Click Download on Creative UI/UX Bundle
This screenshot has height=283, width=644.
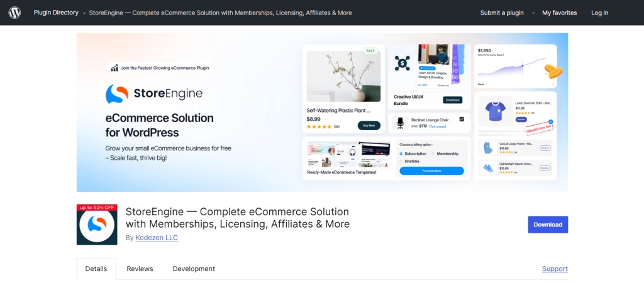(453, 100)
